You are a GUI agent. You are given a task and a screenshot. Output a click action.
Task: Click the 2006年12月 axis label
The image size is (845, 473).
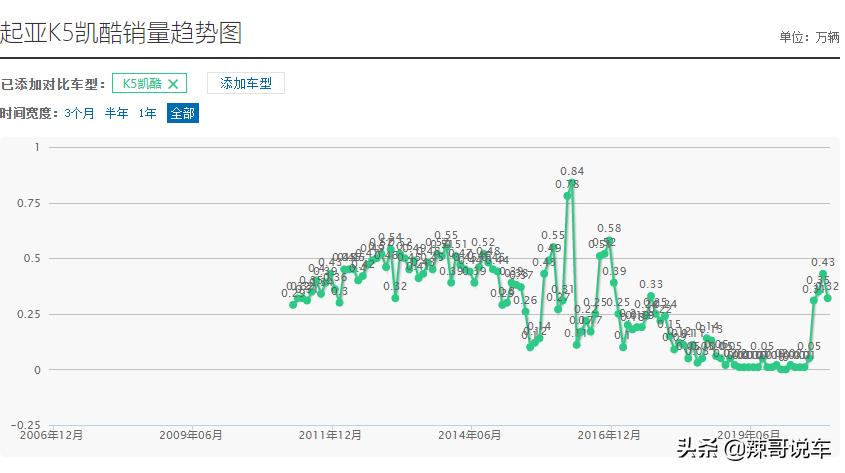coord(51,435)
